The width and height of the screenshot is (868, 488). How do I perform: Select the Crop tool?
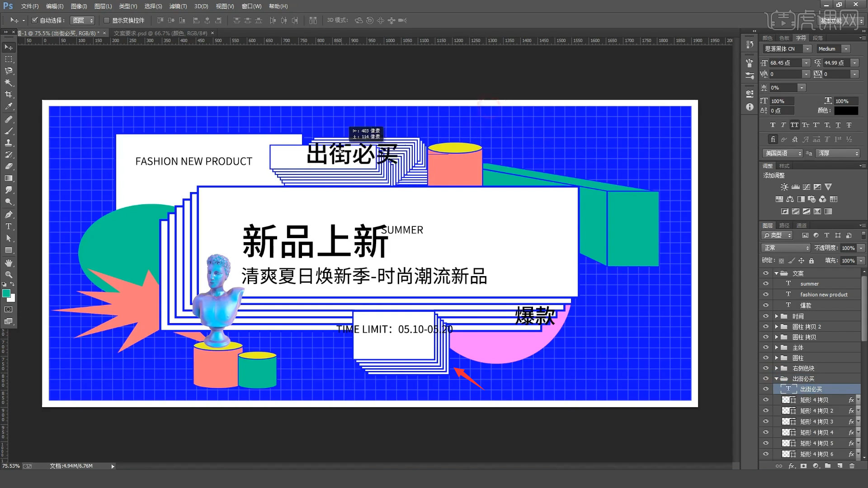pyautogui.click(x=8, y=94)
